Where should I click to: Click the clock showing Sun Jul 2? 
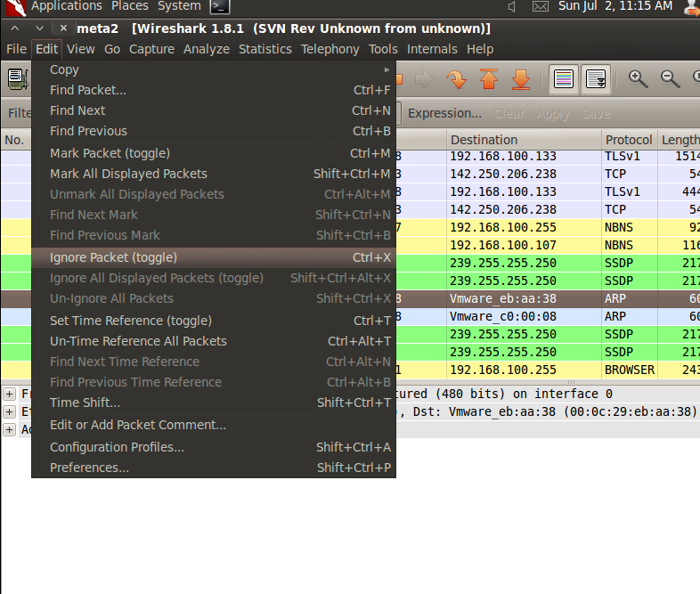coord(615,6)
